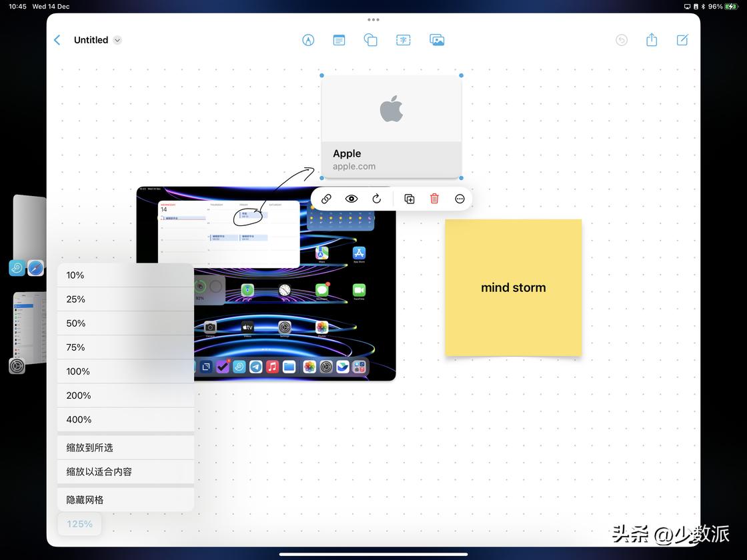The height and width of the screenshot is (560, 747).
Task: Toggle Quick Look preview eye icon
Action: (x=351, y=199)
